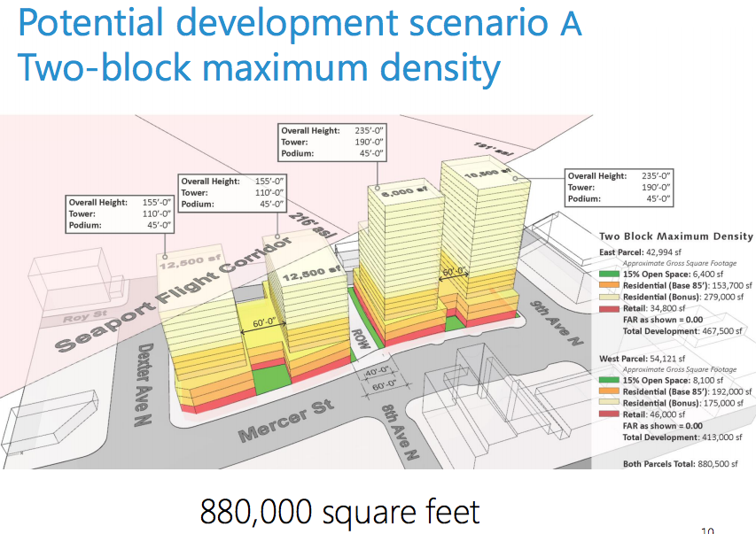This screenshot has width=756, height=534.
Task: Click the orange swatch for Residential Base 153,700 sf
Action: [x=609, y=285]
